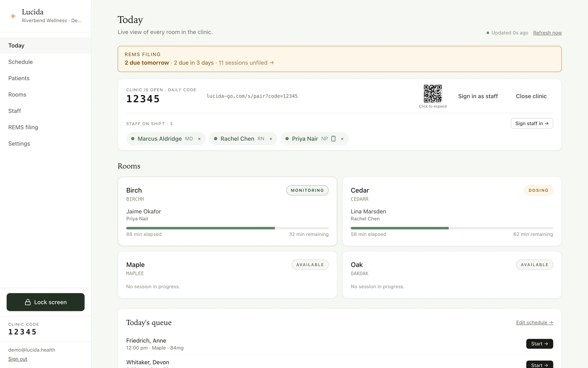The width and height of the screenshot is (588, 368).
Task: Click Refresh now link
Action: click(x=547, y=33)
